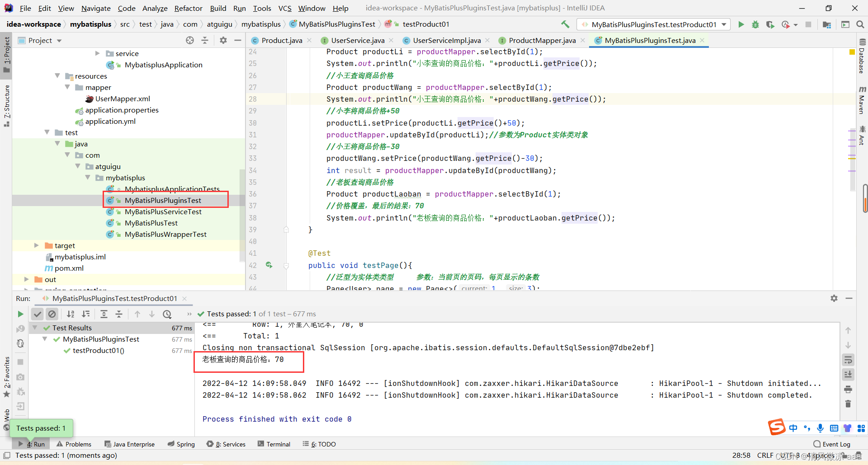Open the VCS menu

pos(285,8)
